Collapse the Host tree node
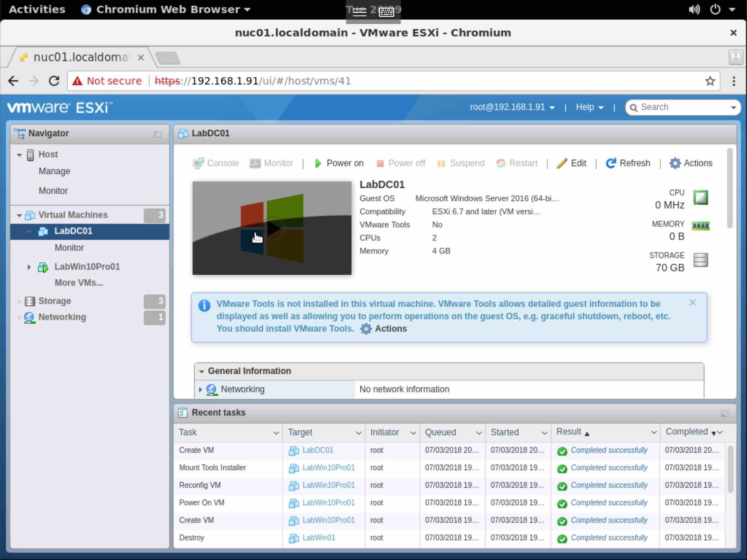The image size is (747, 560). [19, 155]
